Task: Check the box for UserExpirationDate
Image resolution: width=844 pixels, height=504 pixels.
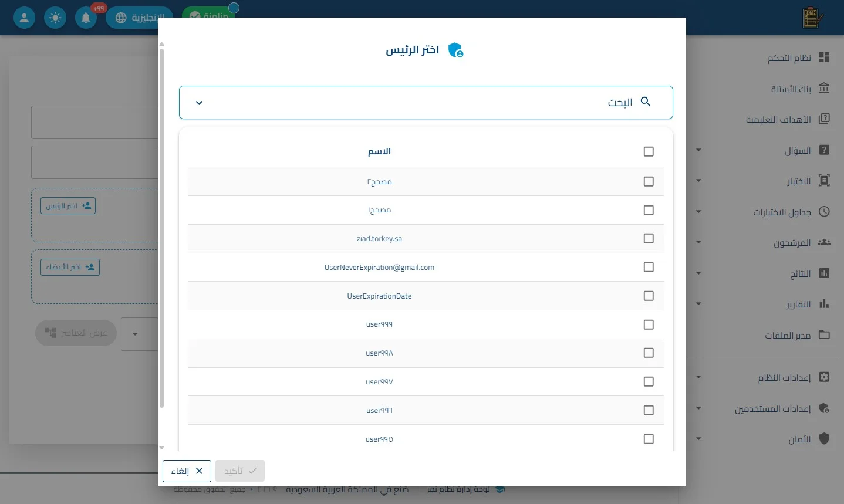Action: pos(649,296)
